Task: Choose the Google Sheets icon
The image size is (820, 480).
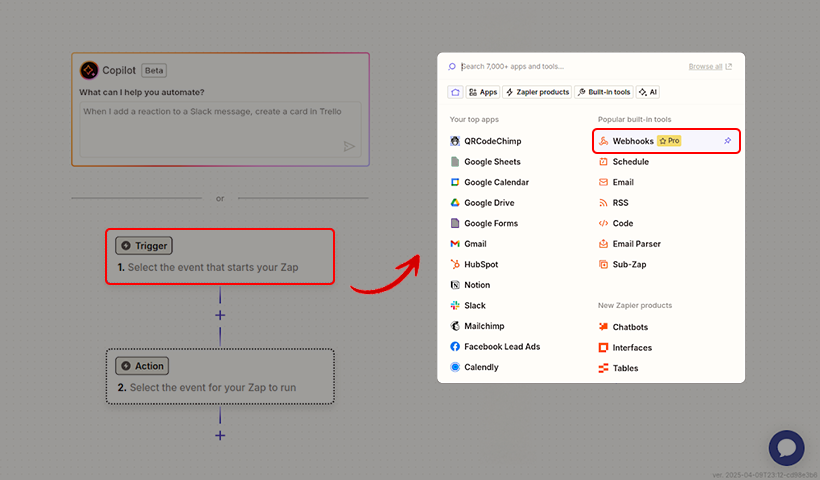Action: pyautogui.click(x=455, y=162)
